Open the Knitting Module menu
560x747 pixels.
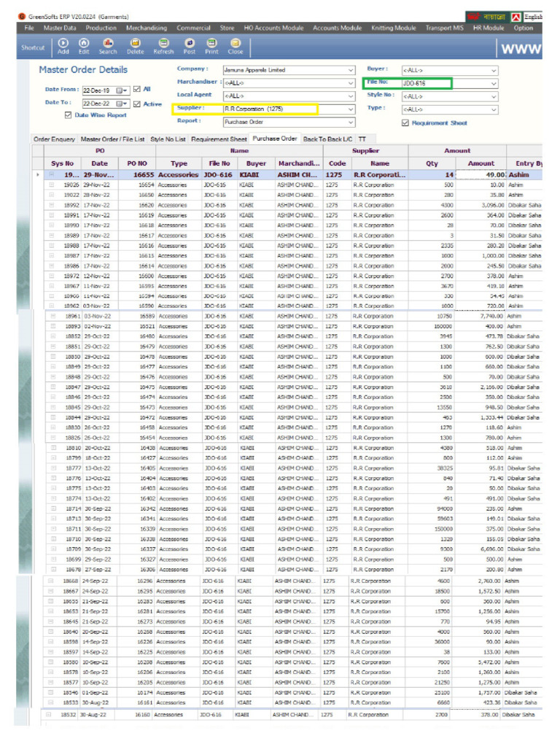(393, 28)
